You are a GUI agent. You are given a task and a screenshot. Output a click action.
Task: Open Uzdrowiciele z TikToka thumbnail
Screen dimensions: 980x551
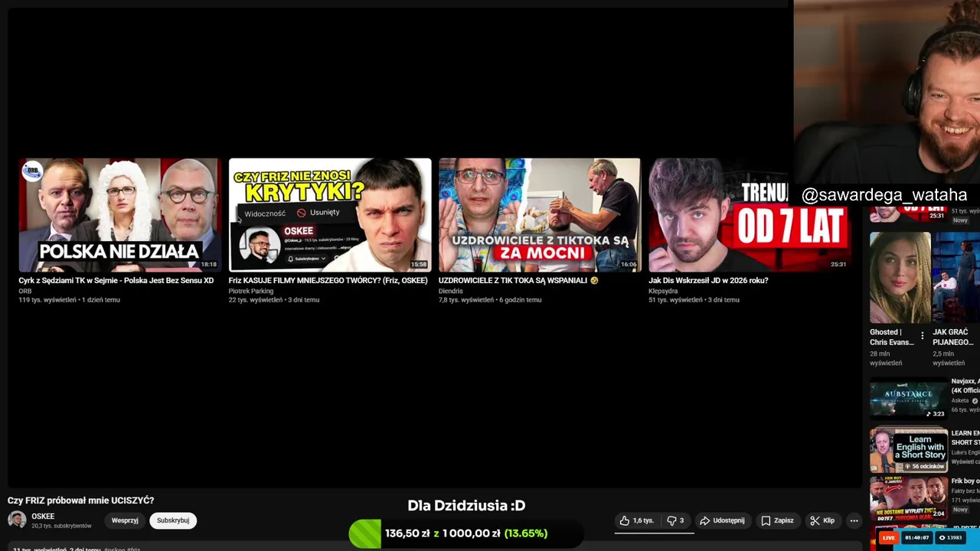[x=540, y=215]
